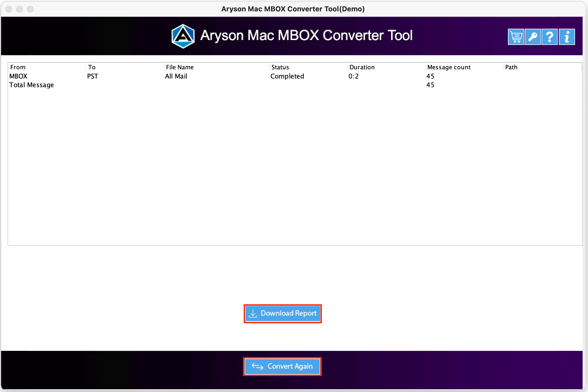Viewport: 588px width, 392px height.
Task: Open the shopping cart purchase icon
Action: 516,37
